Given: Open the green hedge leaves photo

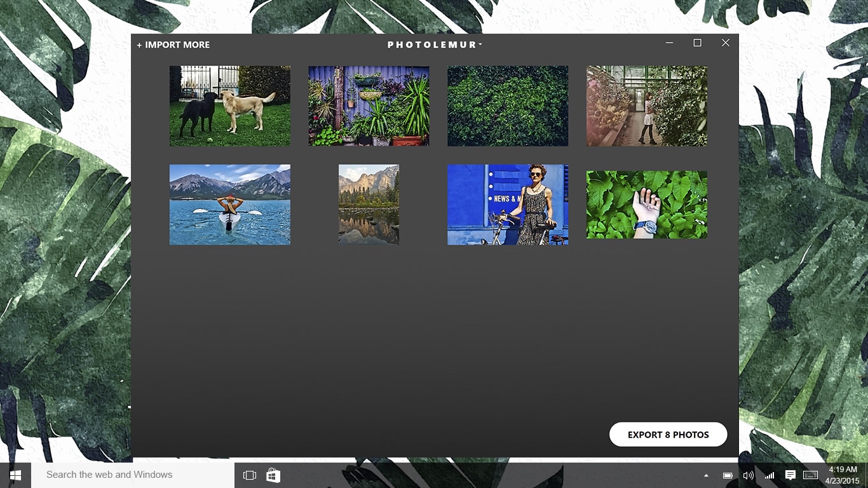Looking at the screenshot, I should (508, 105).
